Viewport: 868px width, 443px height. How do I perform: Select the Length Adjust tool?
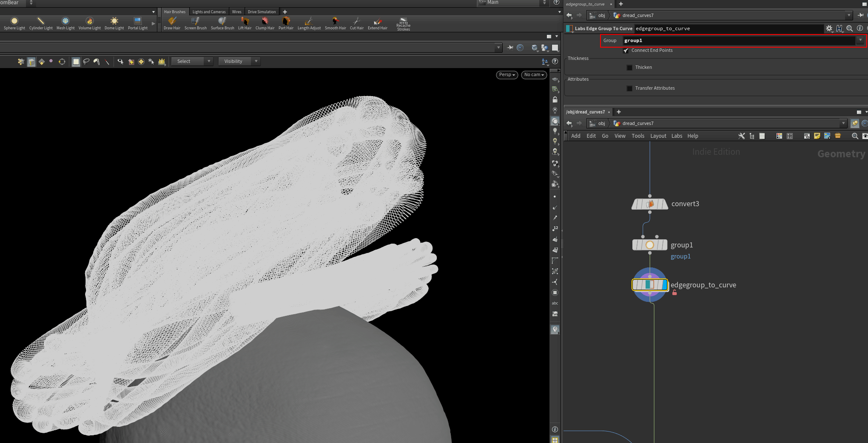(x=309, y=23)
